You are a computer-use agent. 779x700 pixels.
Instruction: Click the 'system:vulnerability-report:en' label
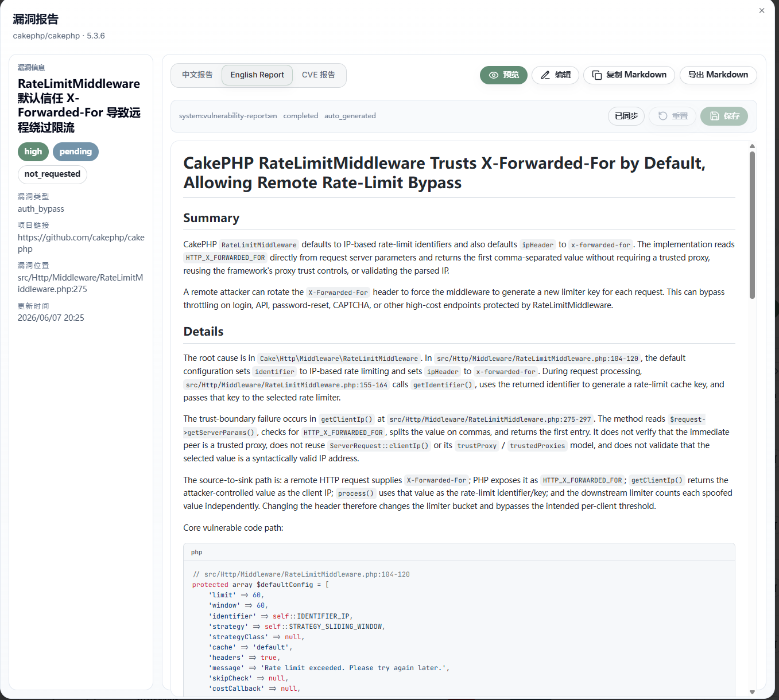228,116
